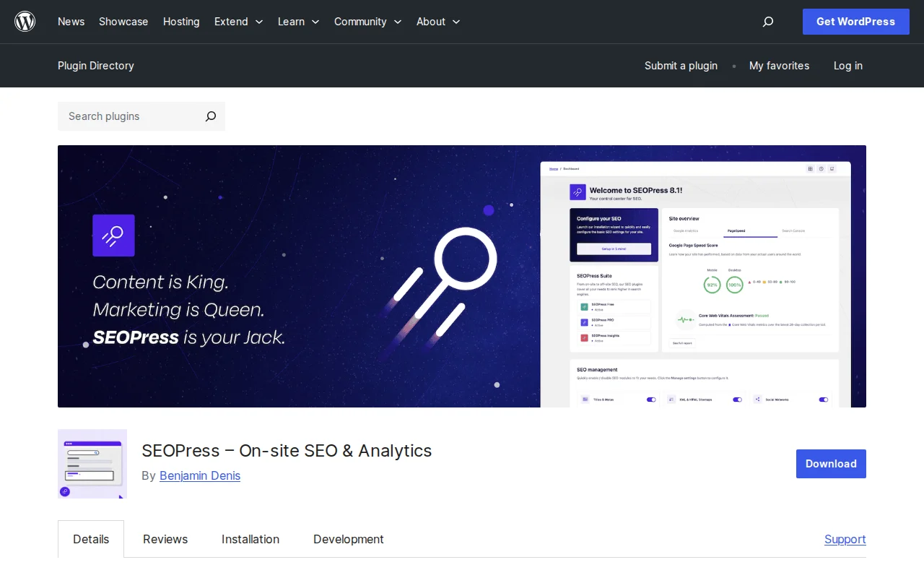The width and height of the screenshot is (924, 578).
Task: Open Submit a plugin link
Action: coord(681,66)
